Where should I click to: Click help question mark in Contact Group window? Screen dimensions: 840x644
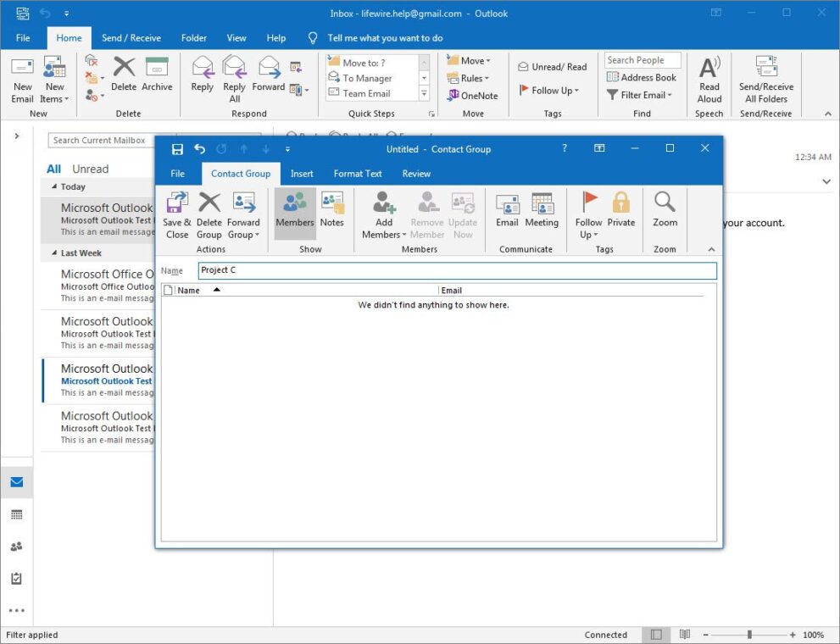click(x=565, y=148)
